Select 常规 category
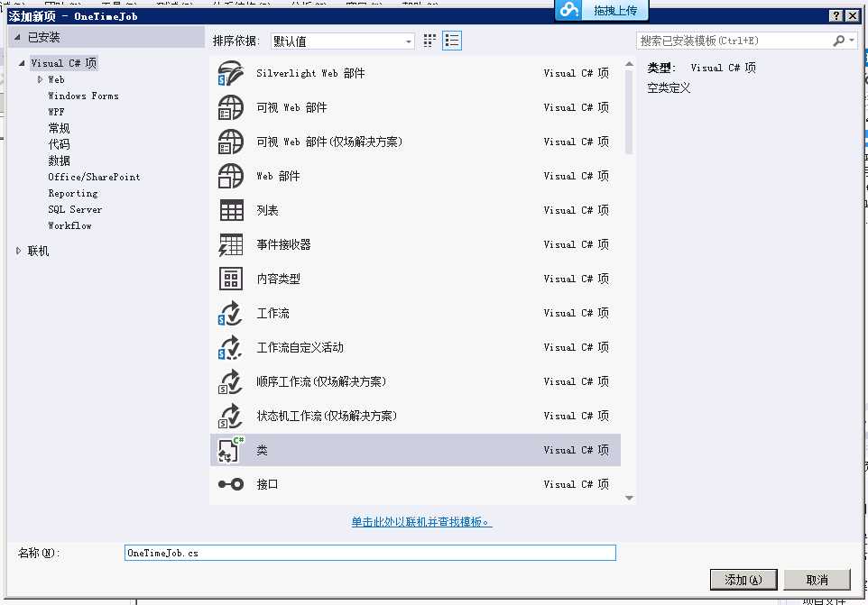The width and height of the screenshot is (868, 605). click(x=59, y=128)
